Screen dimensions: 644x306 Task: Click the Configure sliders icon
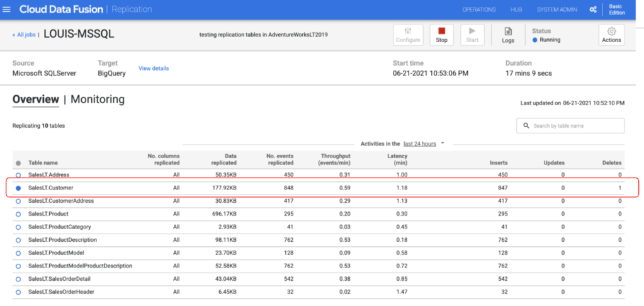(407, 31)
